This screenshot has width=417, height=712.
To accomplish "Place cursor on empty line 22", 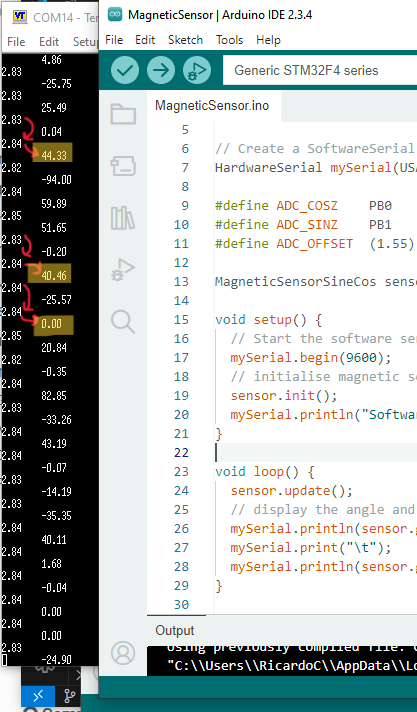I will tap(316, 452).
